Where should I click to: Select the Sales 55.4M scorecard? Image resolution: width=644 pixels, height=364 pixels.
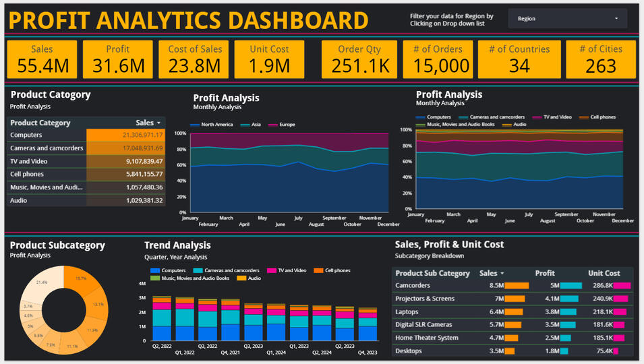(42, 59)
